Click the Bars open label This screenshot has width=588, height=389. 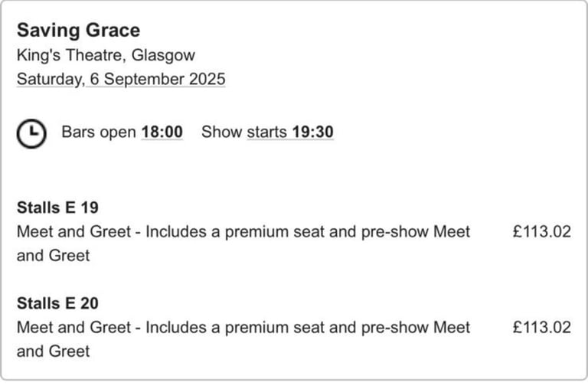tap(99, 132)
